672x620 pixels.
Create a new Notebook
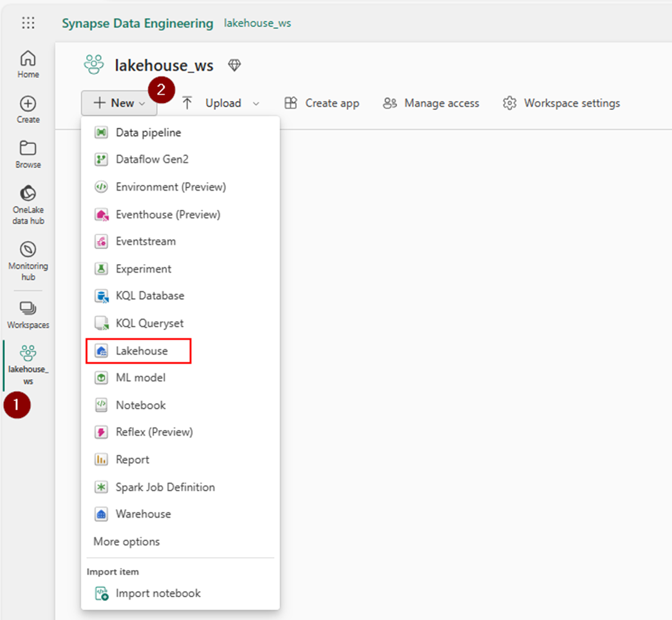point(181,405)
